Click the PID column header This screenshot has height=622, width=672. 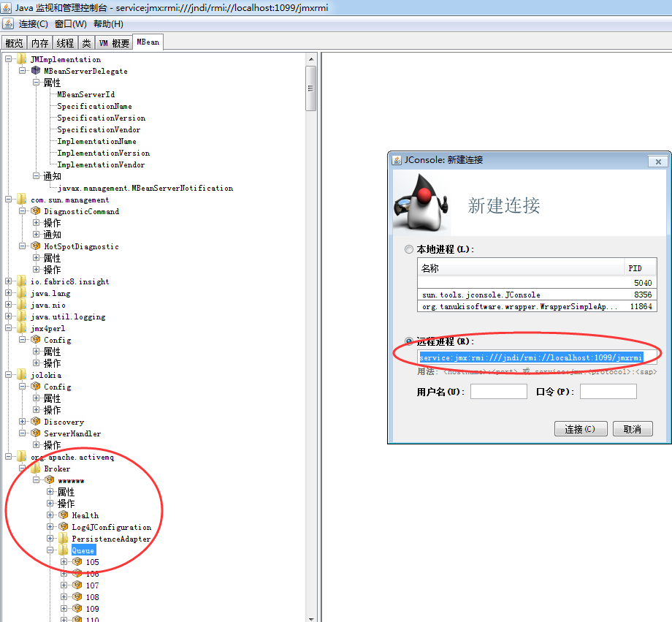(639, 268)
